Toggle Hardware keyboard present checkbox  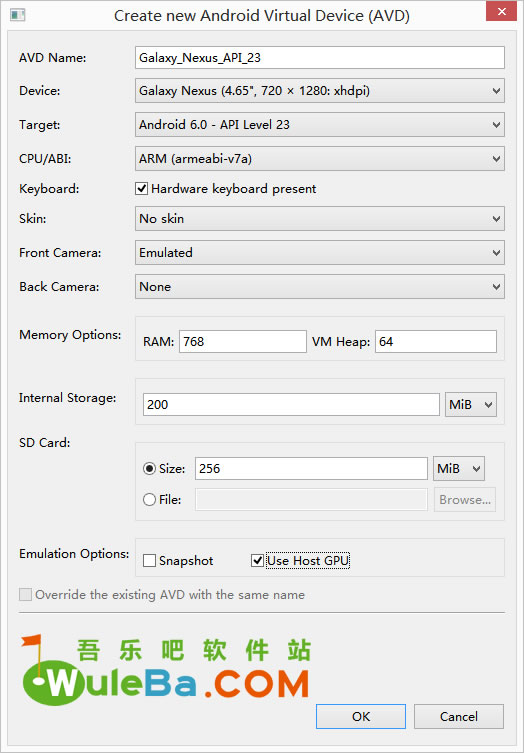click(x=141, y=189)
